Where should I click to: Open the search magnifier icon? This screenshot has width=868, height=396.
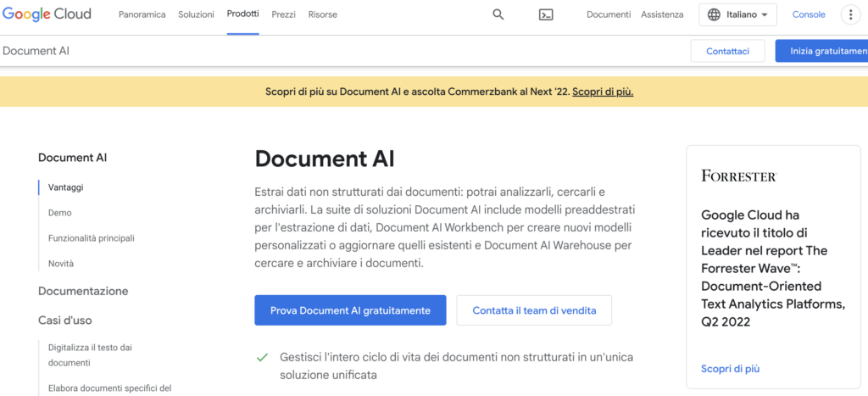click(x=498, y=14)
